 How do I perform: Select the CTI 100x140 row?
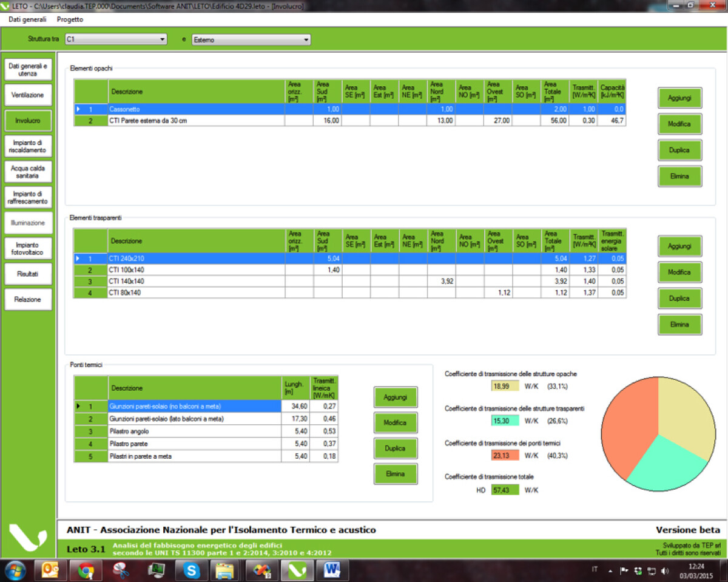(350, 269)
